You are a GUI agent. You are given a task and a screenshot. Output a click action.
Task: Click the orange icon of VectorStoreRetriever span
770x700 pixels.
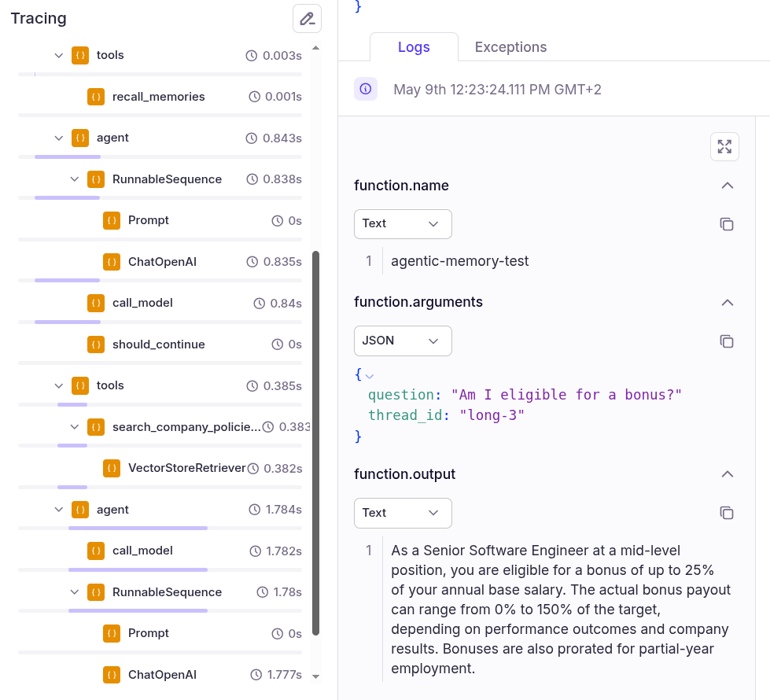click(112, 468)
